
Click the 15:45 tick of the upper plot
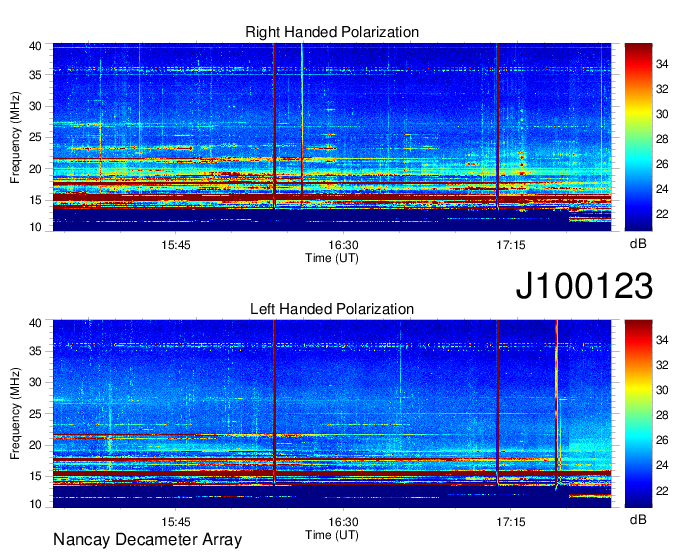point(176,245)
